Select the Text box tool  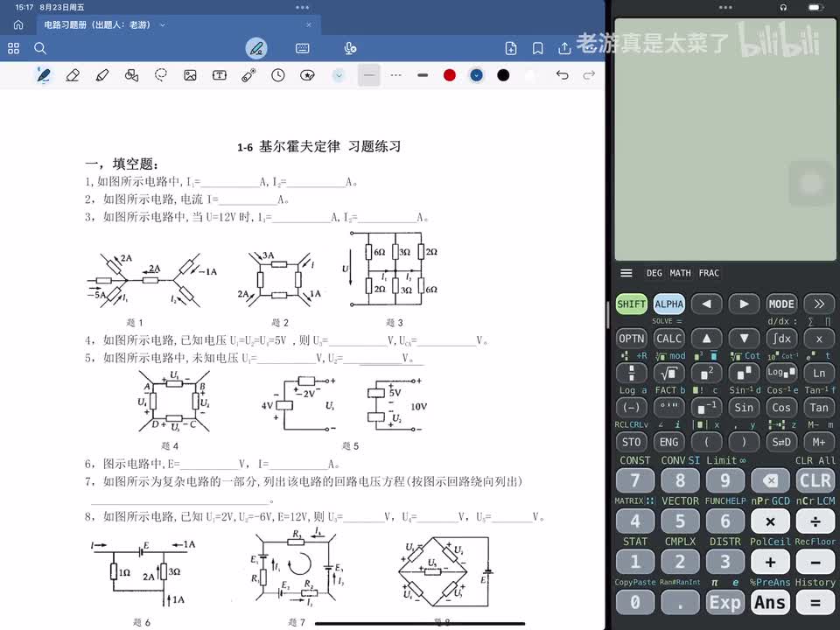click(219, 75)
